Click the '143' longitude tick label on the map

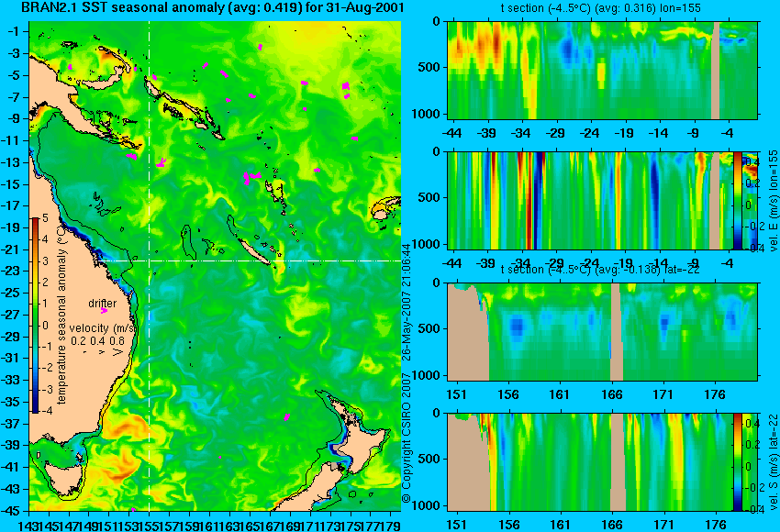click(28, 525)
